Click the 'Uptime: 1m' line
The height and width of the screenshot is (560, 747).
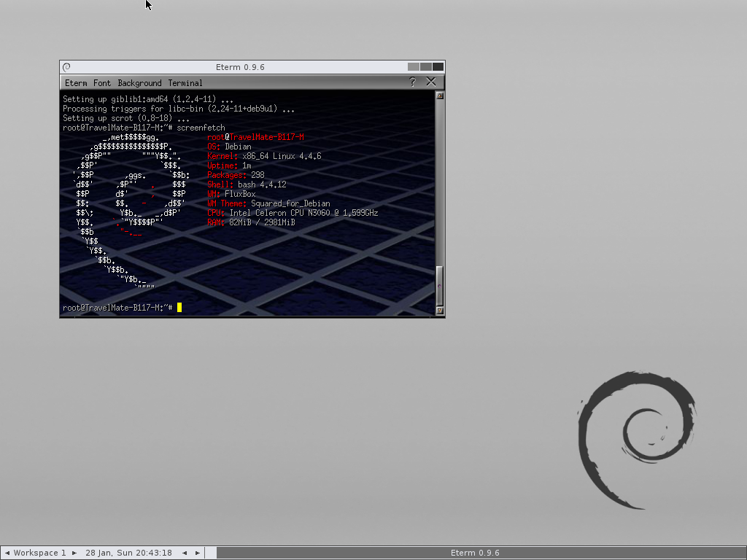229,166
